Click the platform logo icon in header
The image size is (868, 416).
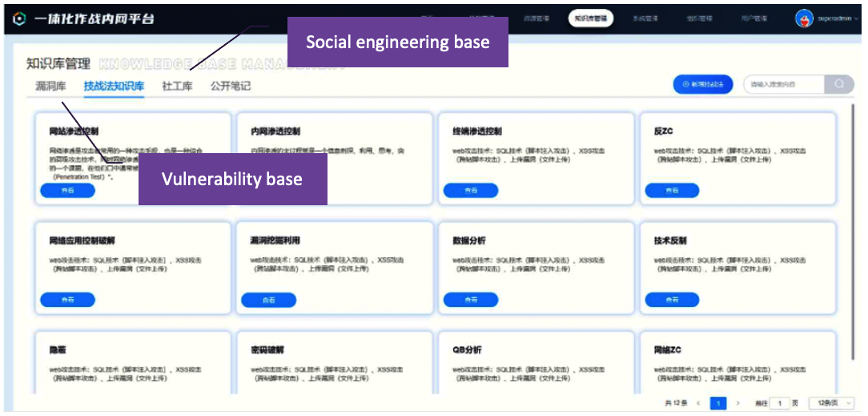click(19, 18)
